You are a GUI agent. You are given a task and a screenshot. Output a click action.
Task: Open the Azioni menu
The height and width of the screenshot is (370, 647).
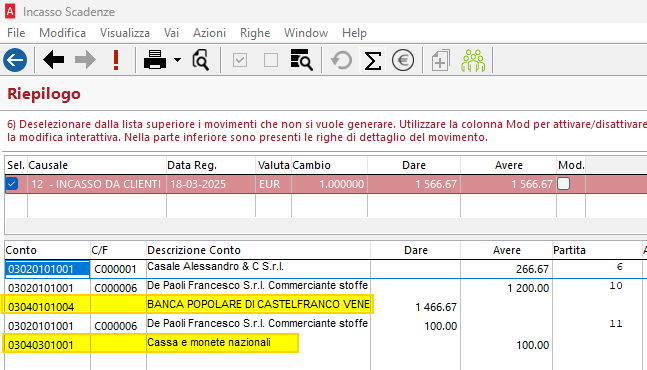pos(209,33)
